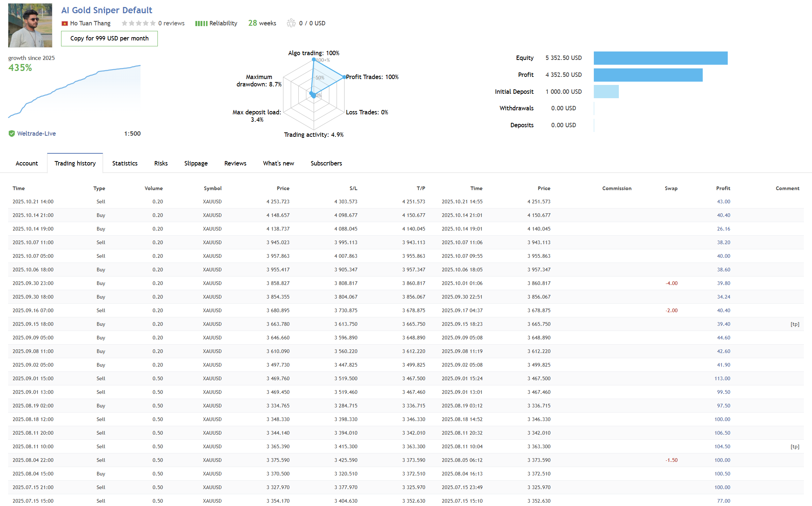This screenshot has width=812, height=506.
Task: Click the author profile photo
Action: coord(30,25)
